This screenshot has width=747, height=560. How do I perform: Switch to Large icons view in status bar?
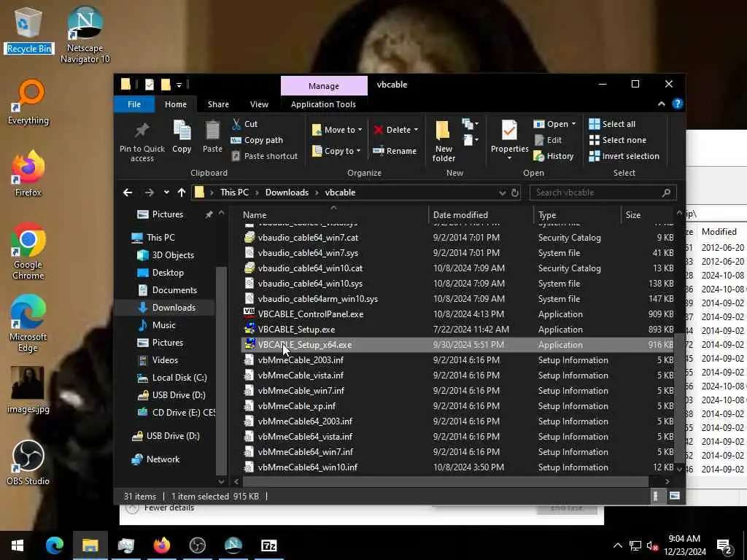675,496
